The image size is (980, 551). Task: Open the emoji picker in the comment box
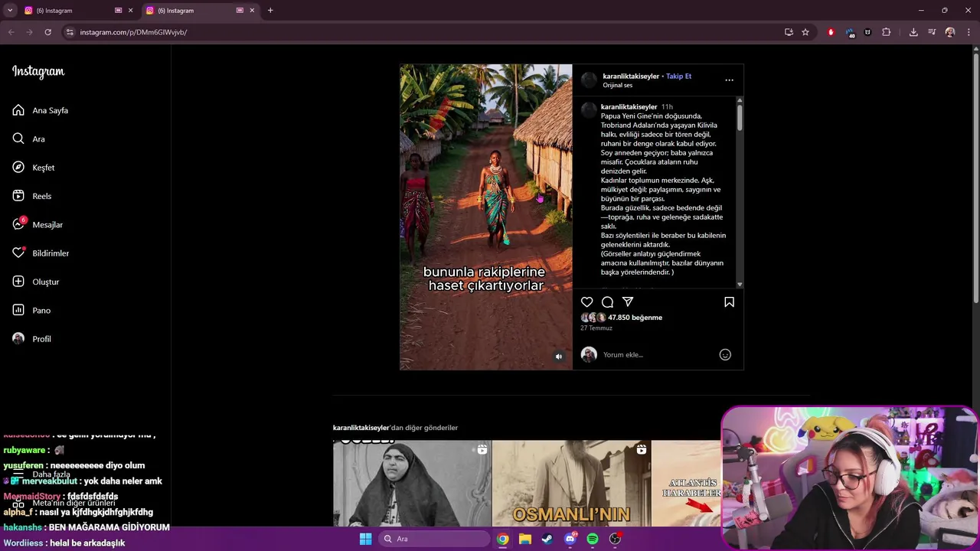(725, 354)
